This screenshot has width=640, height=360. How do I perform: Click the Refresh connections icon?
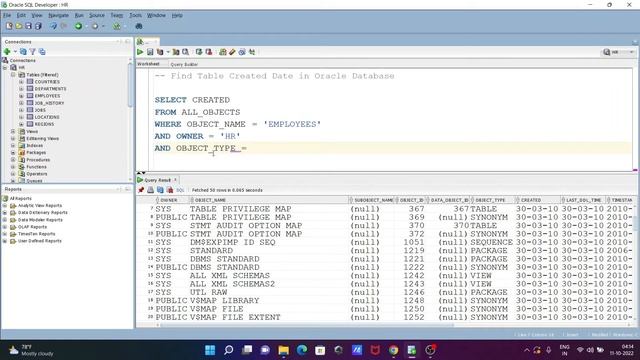pyautogui.click(x=23, y=51)
